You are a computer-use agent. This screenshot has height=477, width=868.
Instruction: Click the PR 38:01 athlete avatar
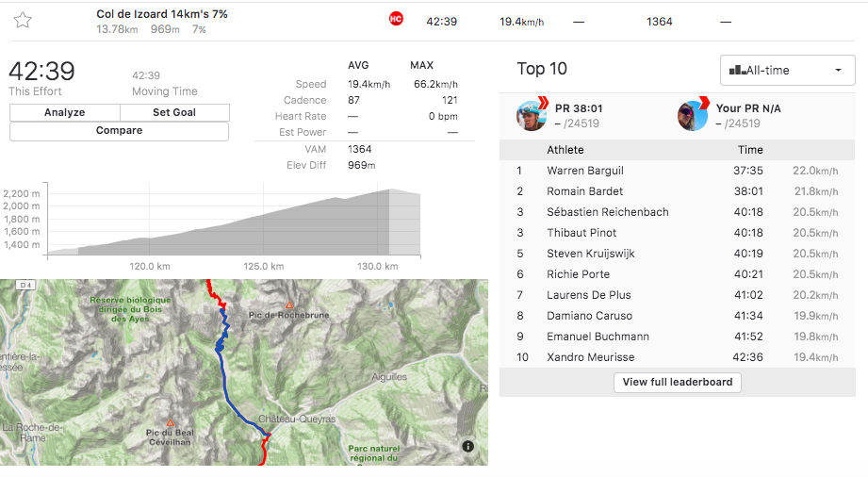pyautogui.click(x=532, y=115)
